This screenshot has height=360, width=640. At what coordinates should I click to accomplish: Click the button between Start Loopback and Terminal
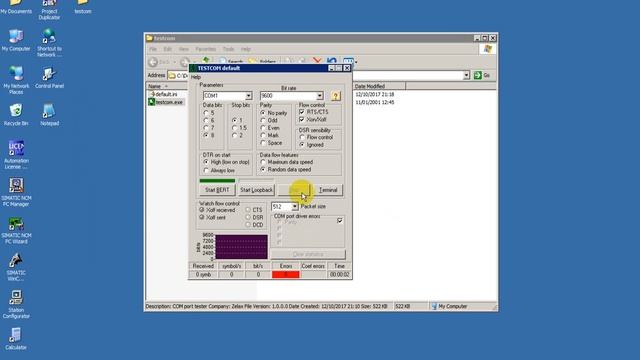click(x=294, y=190)
